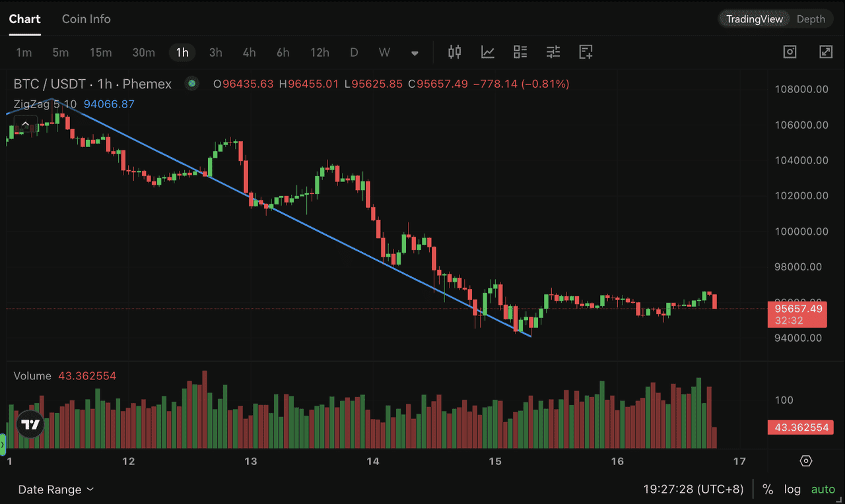Image resolution: width=845 pixels, height=504 pixels.
Task: Switch to the Coin Info tab
Action: [86, 18]
